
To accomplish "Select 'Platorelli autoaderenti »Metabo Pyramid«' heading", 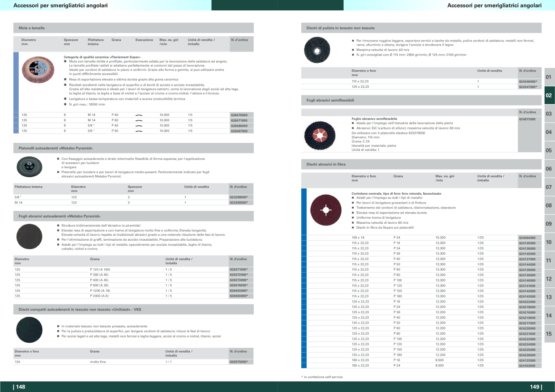I will (55, 148).
